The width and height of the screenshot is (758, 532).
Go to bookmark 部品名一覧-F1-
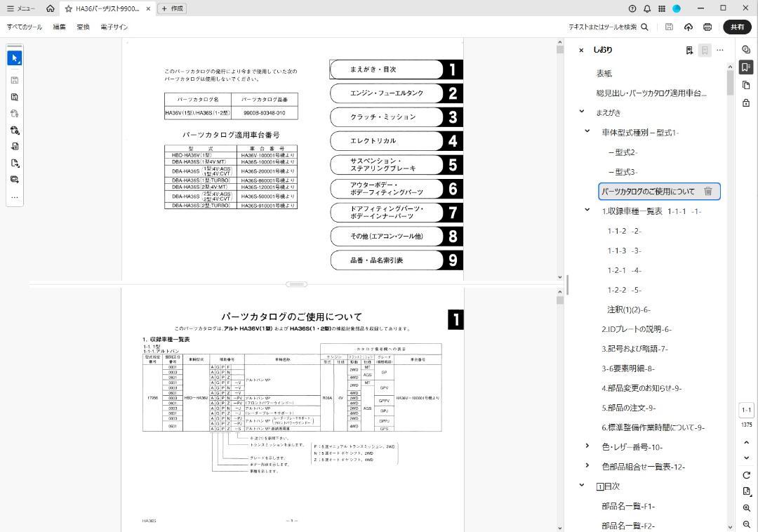click(x=628, y=507)
